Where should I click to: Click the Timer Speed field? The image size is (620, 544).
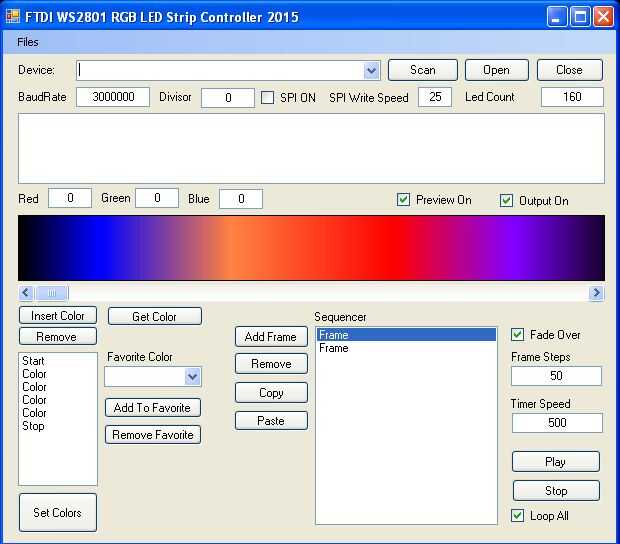(x=557, y=423)
